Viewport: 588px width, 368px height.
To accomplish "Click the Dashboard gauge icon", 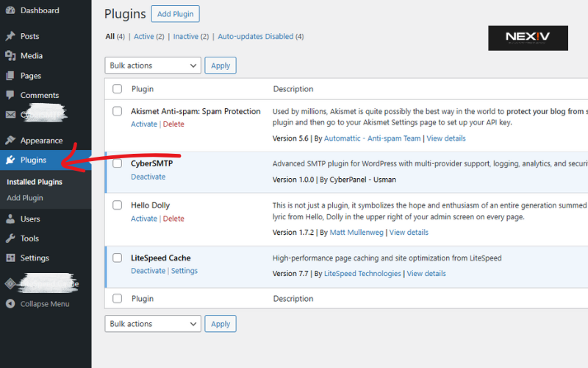I will point(10,10).
